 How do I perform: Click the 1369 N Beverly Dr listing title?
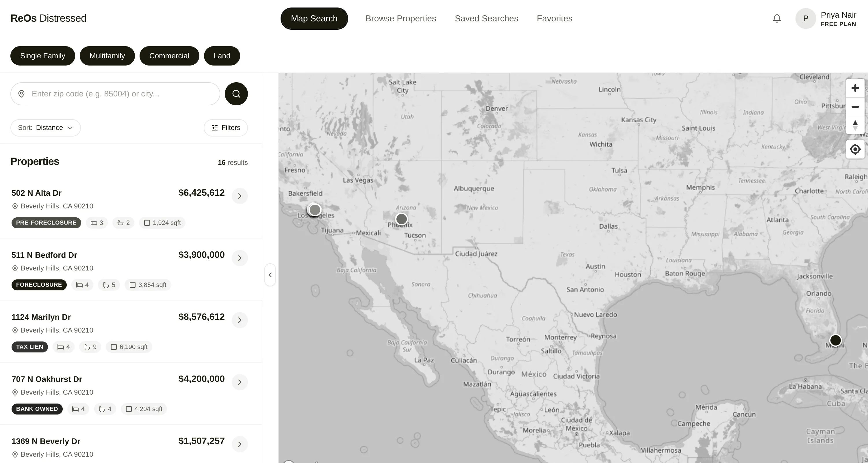pos(46,441)
